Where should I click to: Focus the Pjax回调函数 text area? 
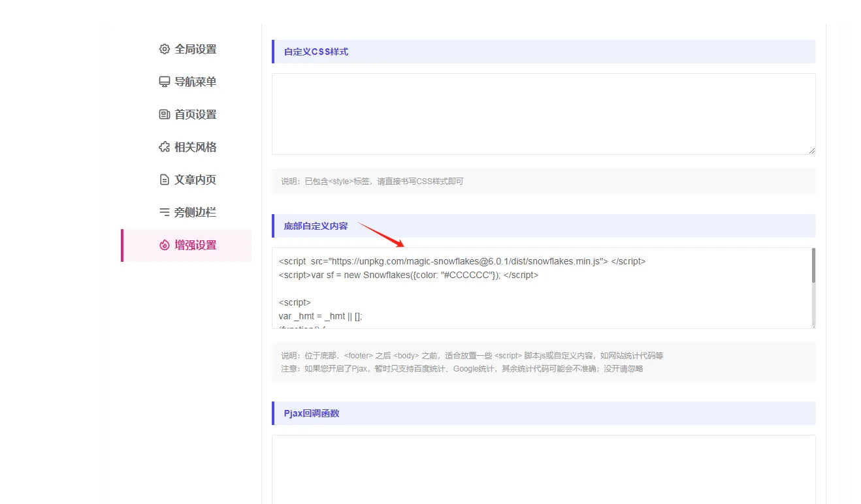tap(543, 469)
